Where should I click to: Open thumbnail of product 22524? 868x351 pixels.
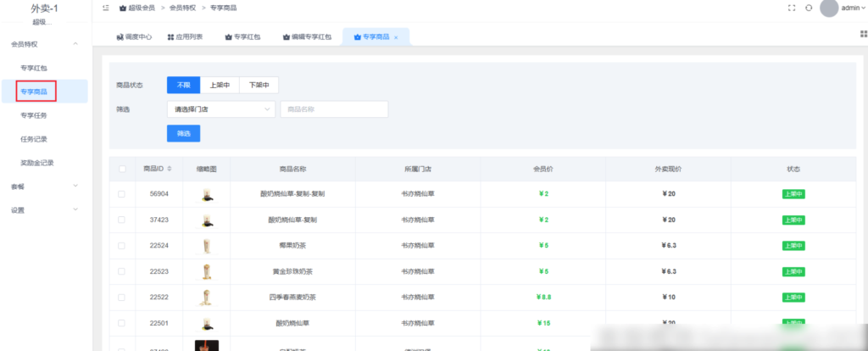coord(207,245)
